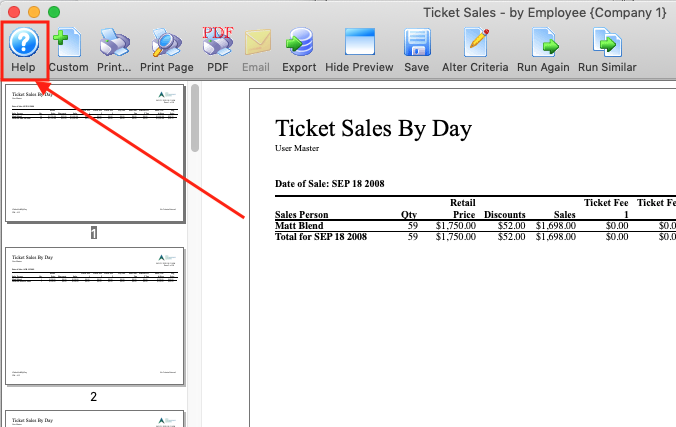Click the Run Similar icon
This screenshot has width=676, height=427.
(607, 42)
